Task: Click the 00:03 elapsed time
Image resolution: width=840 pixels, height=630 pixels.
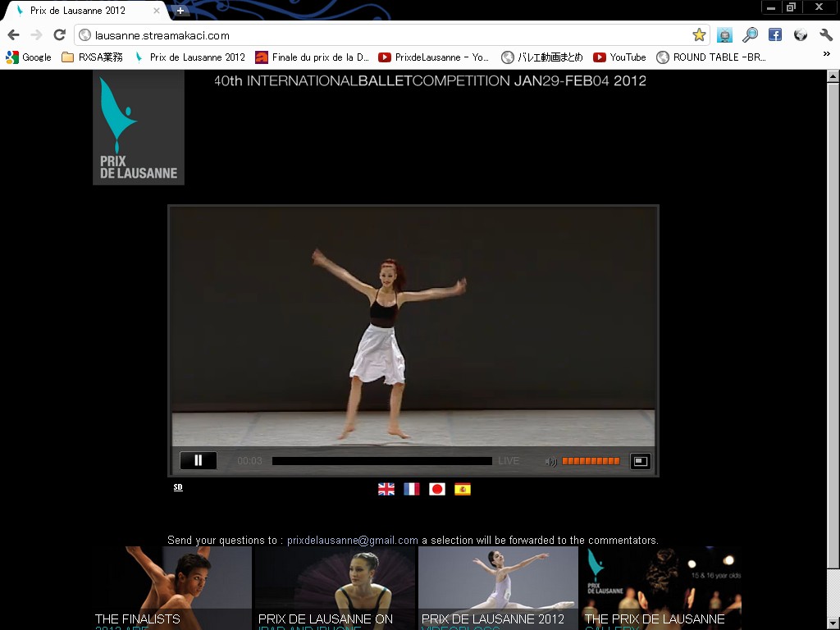Action: 249,461
